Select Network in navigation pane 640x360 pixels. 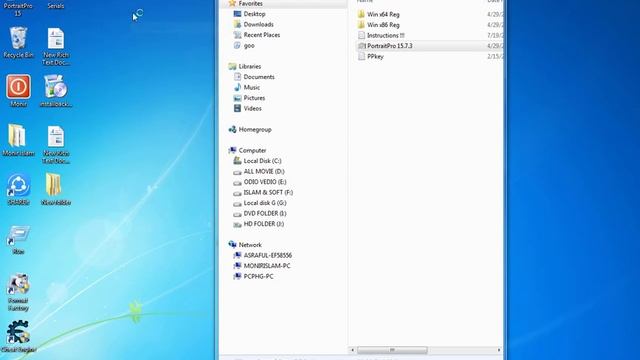[x=245, y=245]
